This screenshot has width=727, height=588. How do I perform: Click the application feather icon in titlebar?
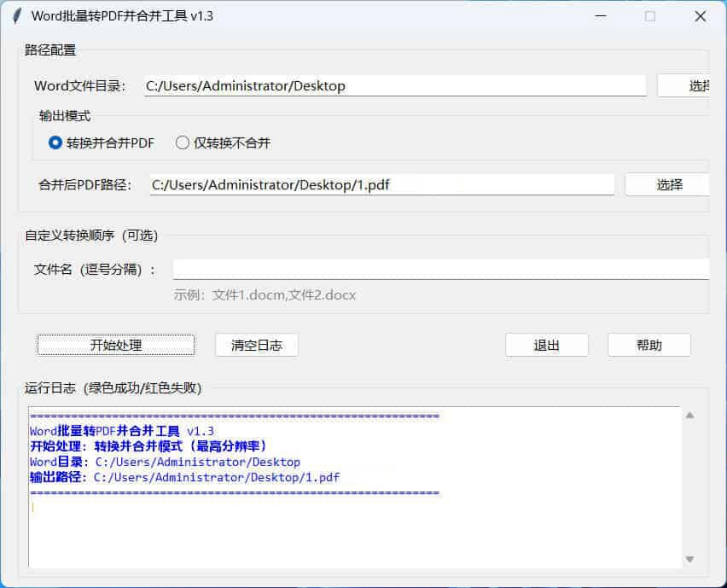pyautogui.click(x=15, y=15)
